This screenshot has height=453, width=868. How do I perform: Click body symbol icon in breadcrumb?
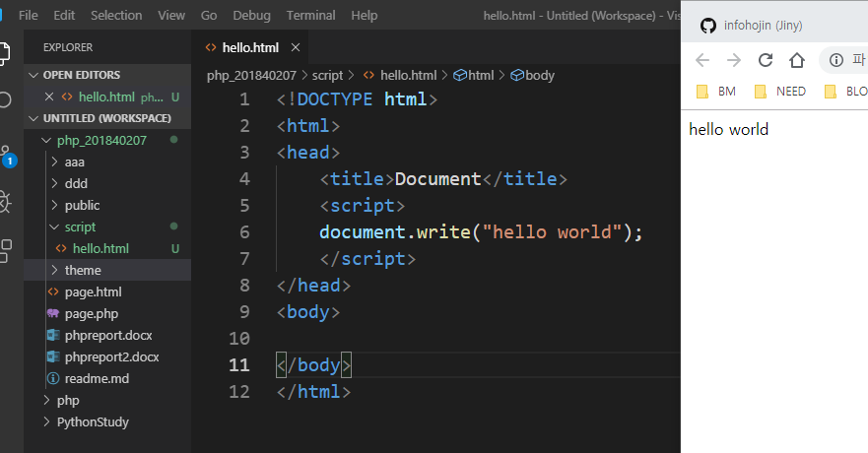point(516,75)
